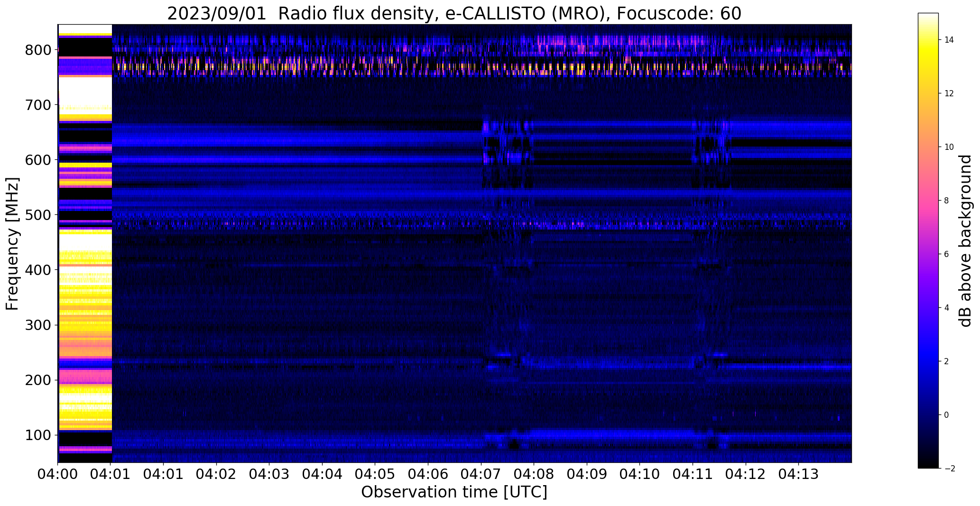Viewport: 980px width, 506px height.
Task: Click the 04:03 time tick label
Action: point(269,474)
